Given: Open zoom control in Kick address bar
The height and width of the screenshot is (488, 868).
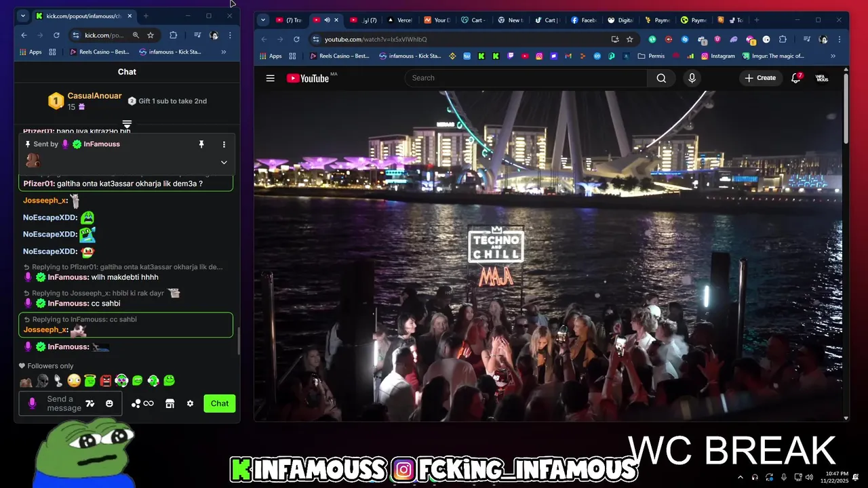Looking at the screenshot, I should [x=136, y=35].
